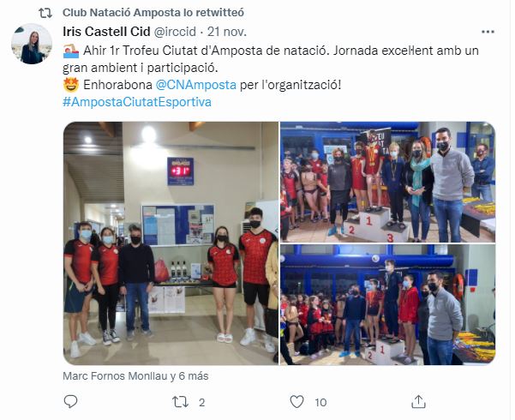Click the Iris Castell Cid display name

click(x=106, y=32)
